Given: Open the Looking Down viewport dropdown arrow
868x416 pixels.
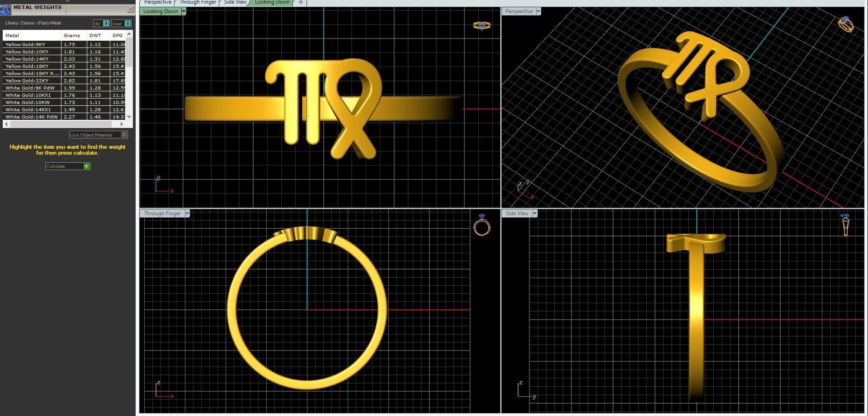Looking at the screenshot, I should 184,11.
